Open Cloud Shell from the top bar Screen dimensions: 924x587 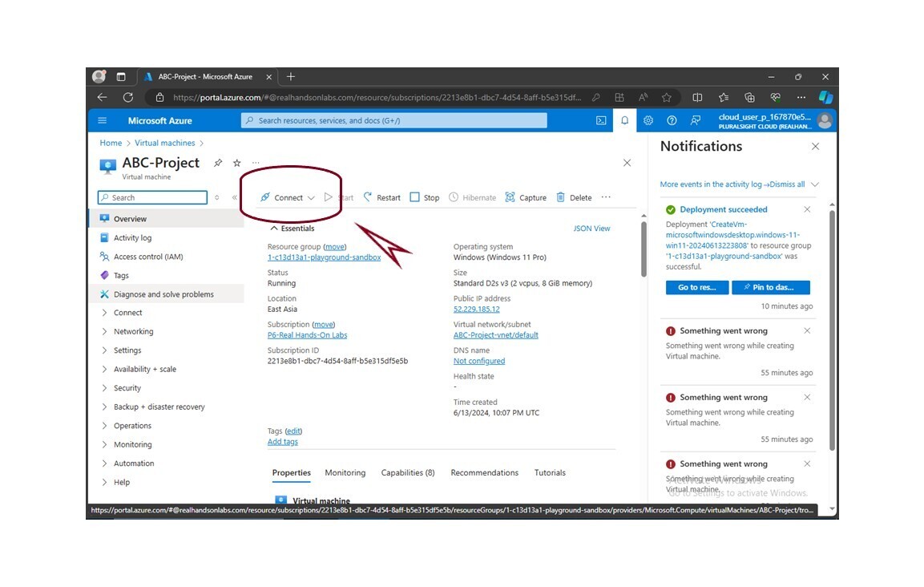[x=601, y=120]
